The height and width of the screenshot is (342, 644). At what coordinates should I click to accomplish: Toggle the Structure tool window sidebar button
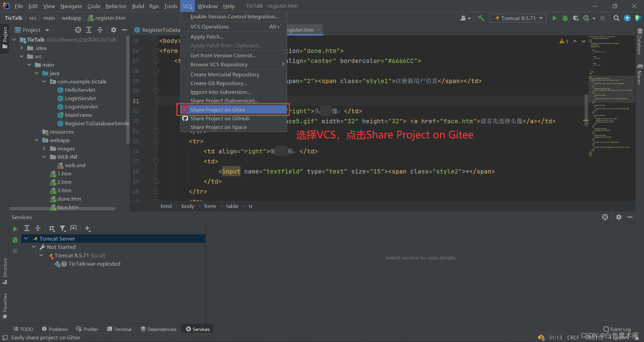(x=5, y=271)
